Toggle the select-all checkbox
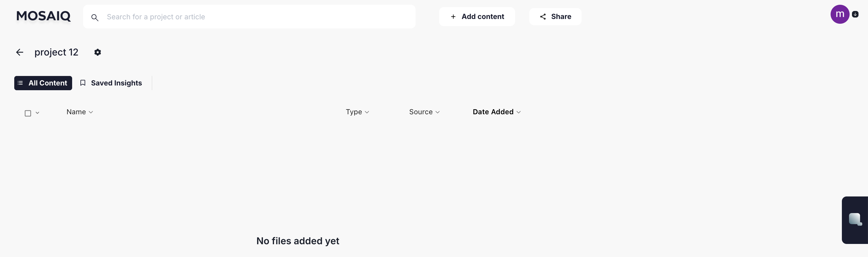868x257 pixels. (x=28, y=113)
